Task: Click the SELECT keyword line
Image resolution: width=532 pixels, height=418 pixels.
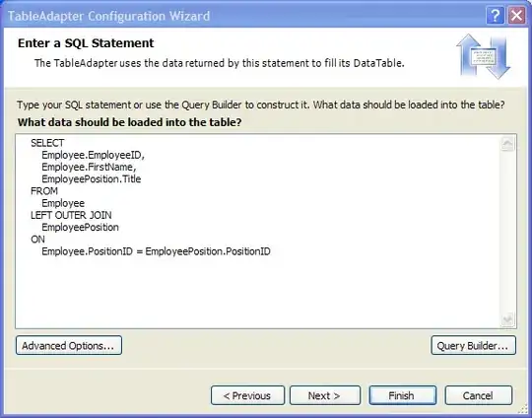Action: [47, 143]
